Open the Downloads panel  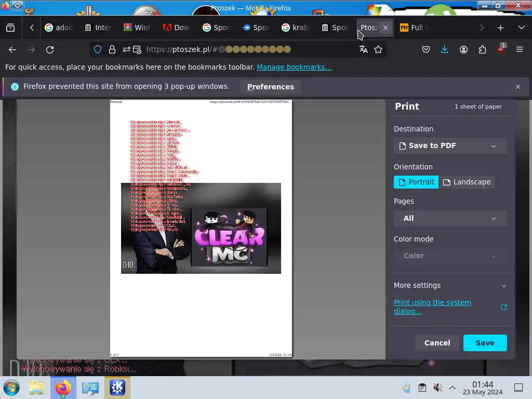click(x=445, y=49)
